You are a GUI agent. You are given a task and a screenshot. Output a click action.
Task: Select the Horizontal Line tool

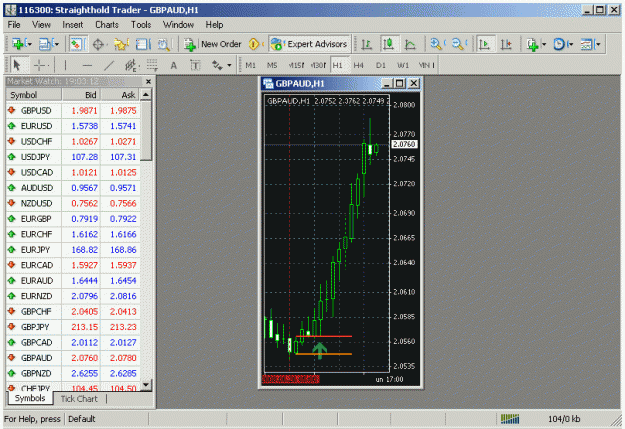pyautogui.click(x=87, y=65)
